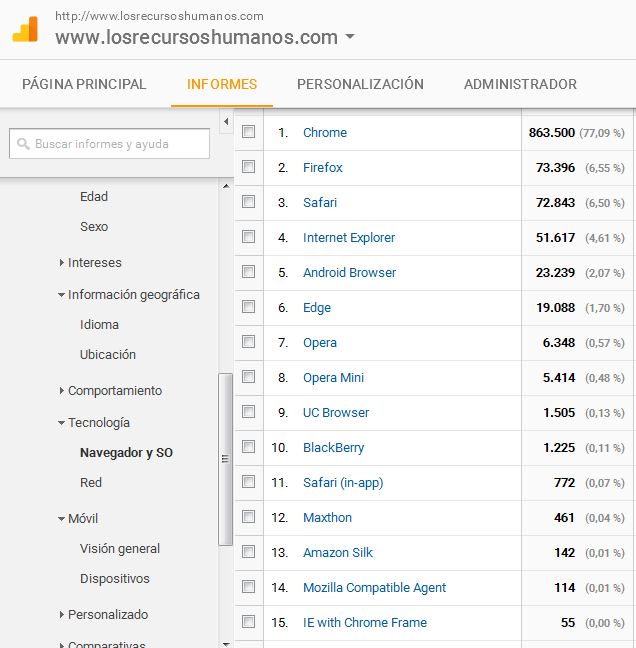This screenshot has height=648, width=636.
Task: Open the Mozilla Compatible Agent link
Action: coord(374,588)
